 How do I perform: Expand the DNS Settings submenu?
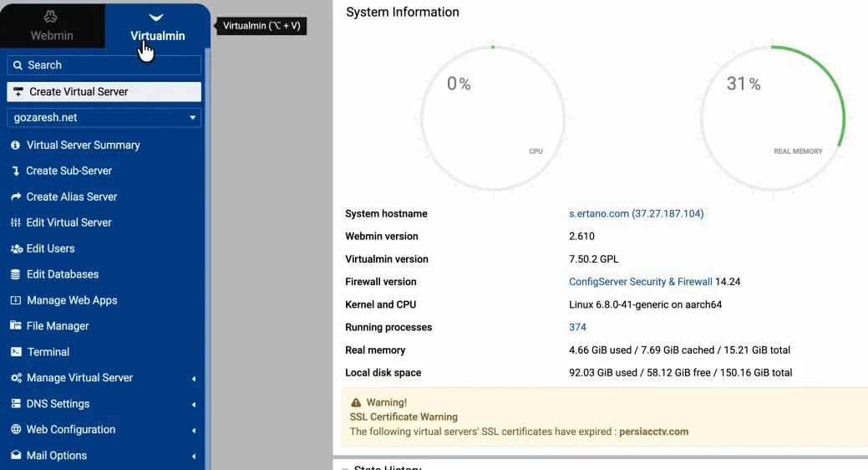click(x=193, y=405)
